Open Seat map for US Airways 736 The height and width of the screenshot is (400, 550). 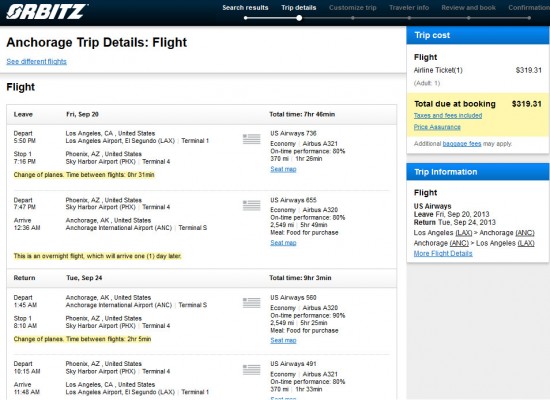click(283, 169)
